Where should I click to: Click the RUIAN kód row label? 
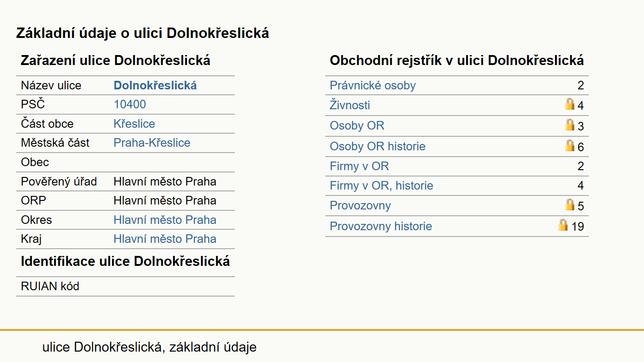click(50, 286)
